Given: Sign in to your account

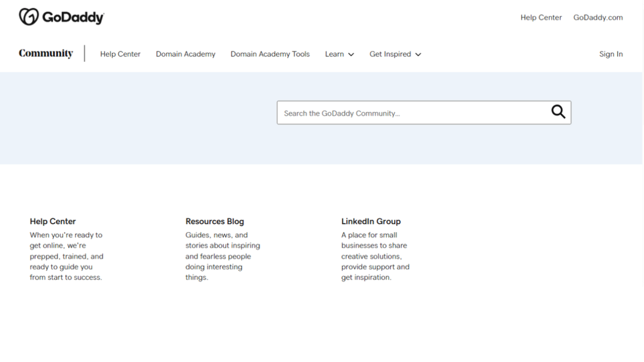Looking at the screenshot, I should [x=611, y=54].
